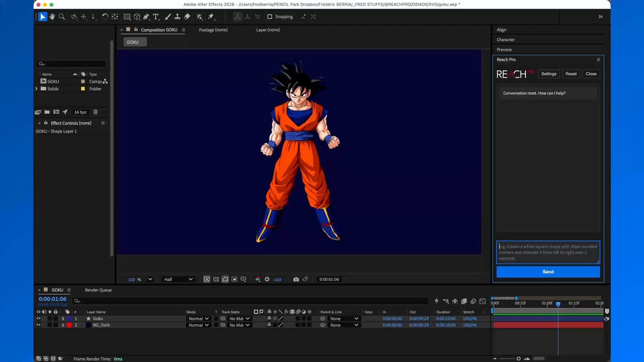The height and width of the screenshot is (362, 644).
Task: Delete selected project item with trash icon
Action: coord(96,112)
